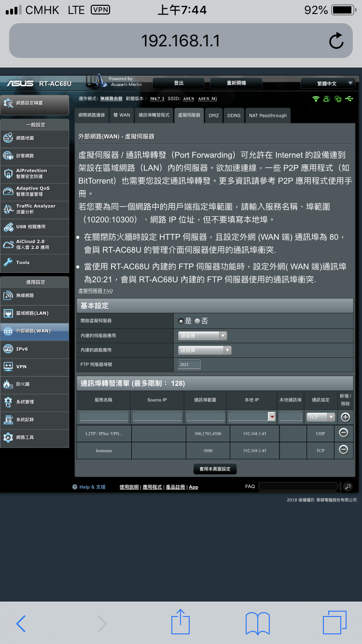Open AiCloud 2.0 in sidebar
362x644 pixels.
pos(35,244)
